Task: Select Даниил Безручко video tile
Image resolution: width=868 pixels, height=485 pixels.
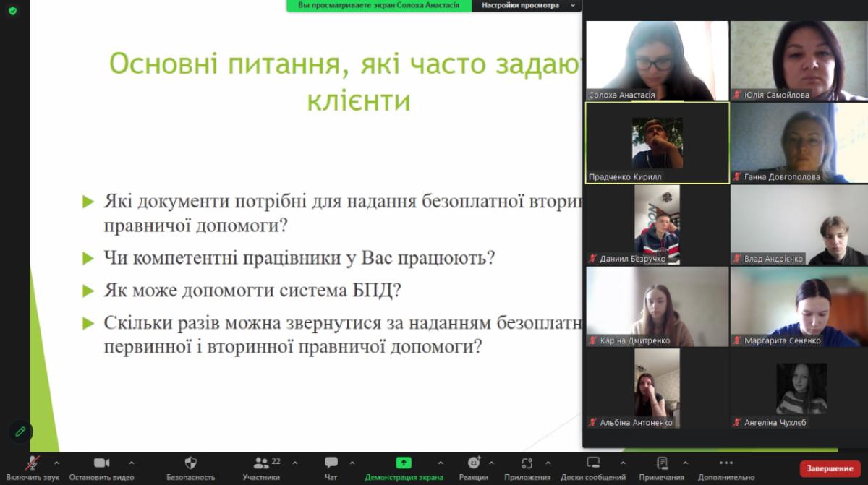Action: [x=658, y=225]
